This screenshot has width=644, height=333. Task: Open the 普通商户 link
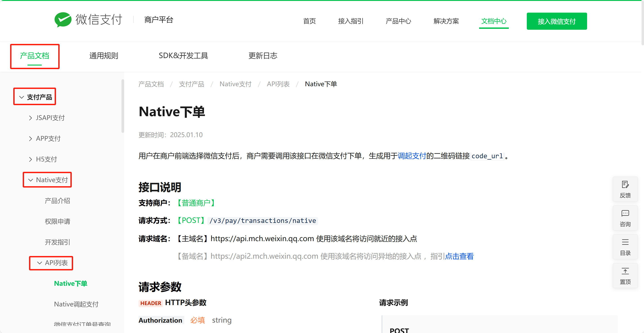click(x=196, y=203)
